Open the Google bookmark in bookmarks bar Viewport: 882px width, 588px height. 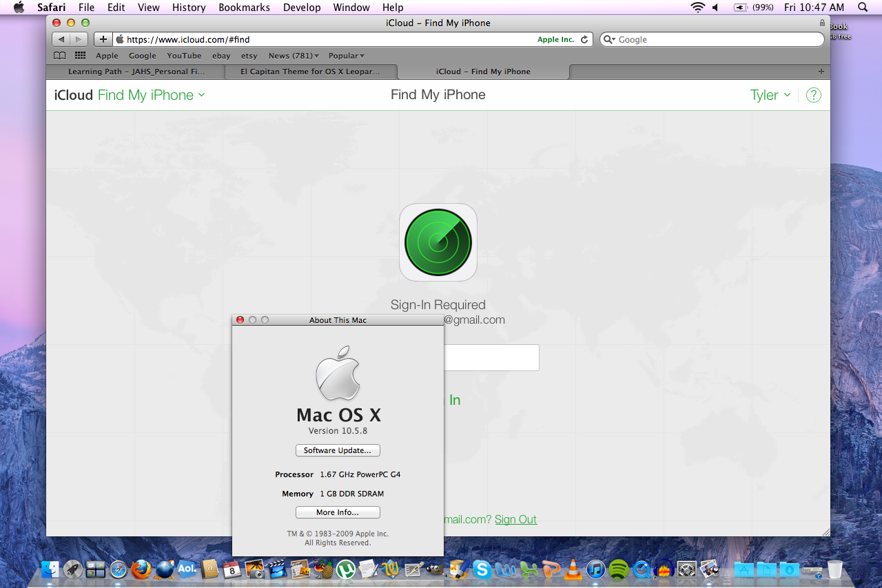pos(143,56)
